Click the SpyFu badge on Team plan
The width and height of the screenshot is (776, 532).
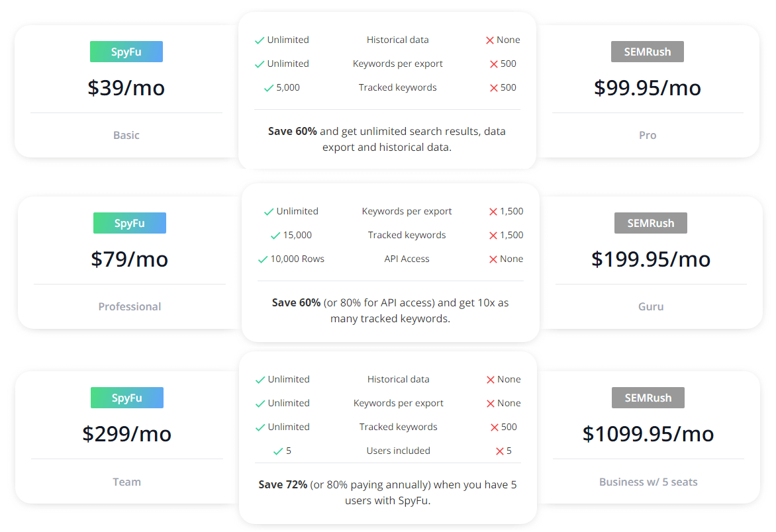tap(126, 398)
